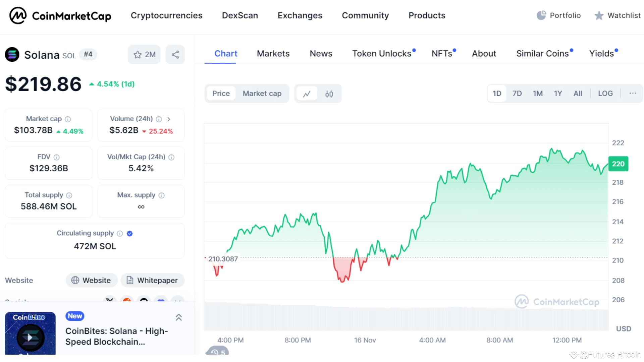
Task: Click the FDV info icon
Action: point(57,157)
